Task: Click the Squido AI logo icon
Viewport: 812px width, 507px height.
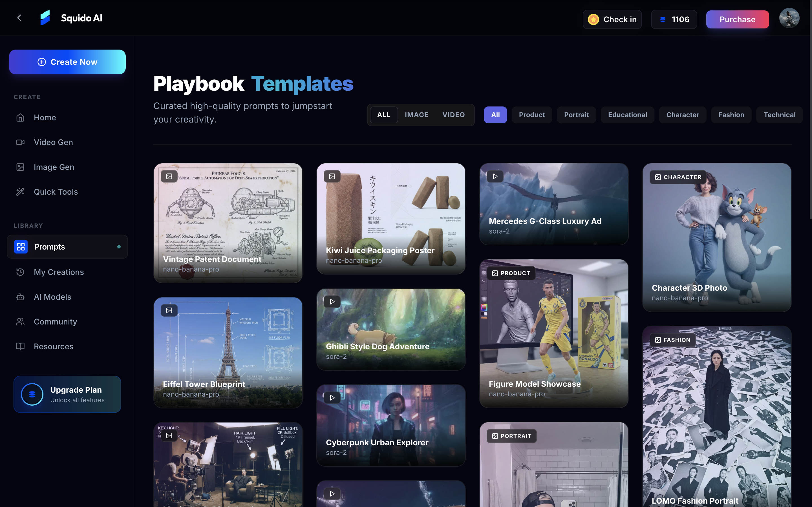Action: click(x=45, y=18)
